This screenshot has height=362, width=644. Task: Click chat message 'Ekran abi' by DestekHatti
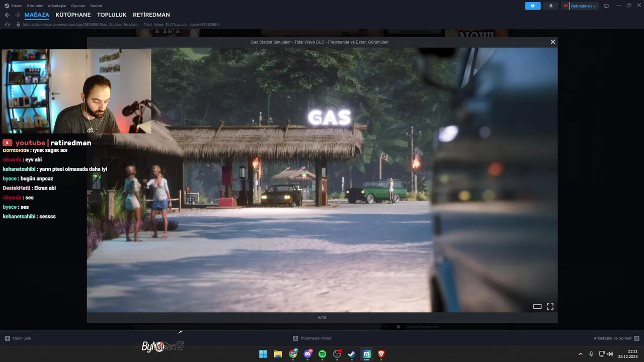click(45, 188)
